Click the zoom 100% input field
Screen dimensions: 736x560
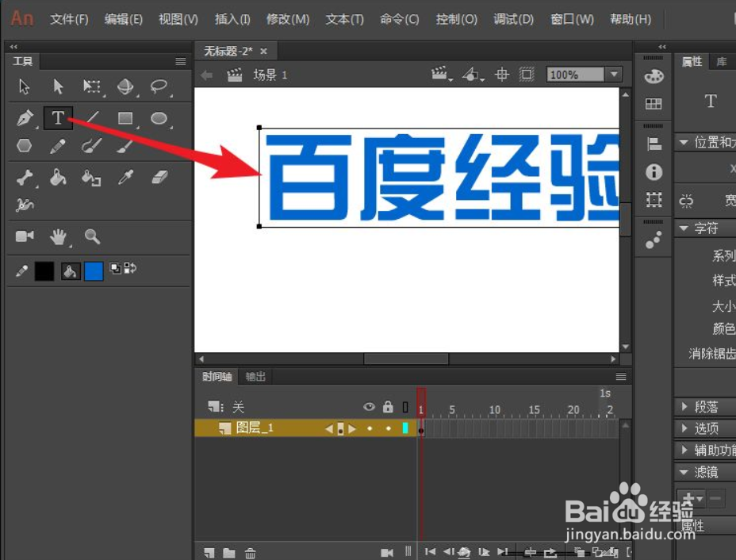[576, 75]
